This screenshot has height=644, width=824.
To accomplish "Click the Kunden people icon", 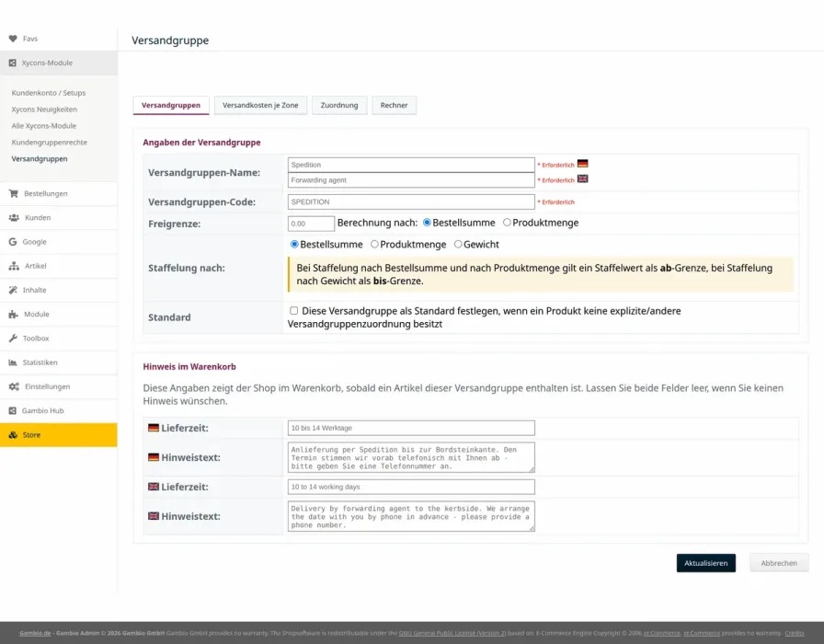I will click(x=14, y=218).
